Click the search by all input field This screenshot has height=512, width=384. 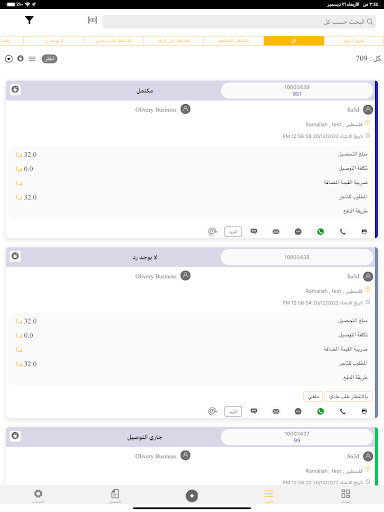(239, 22)
